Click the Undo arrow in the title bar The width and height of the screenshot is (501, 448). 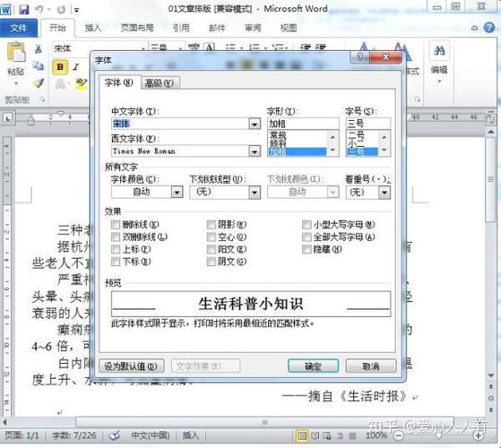[39, 9]
